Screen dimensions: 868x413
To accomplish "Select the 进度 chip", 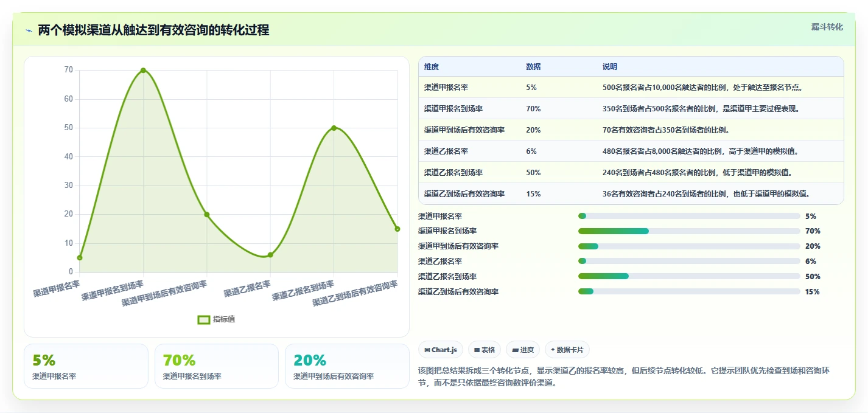I will 523,350.
